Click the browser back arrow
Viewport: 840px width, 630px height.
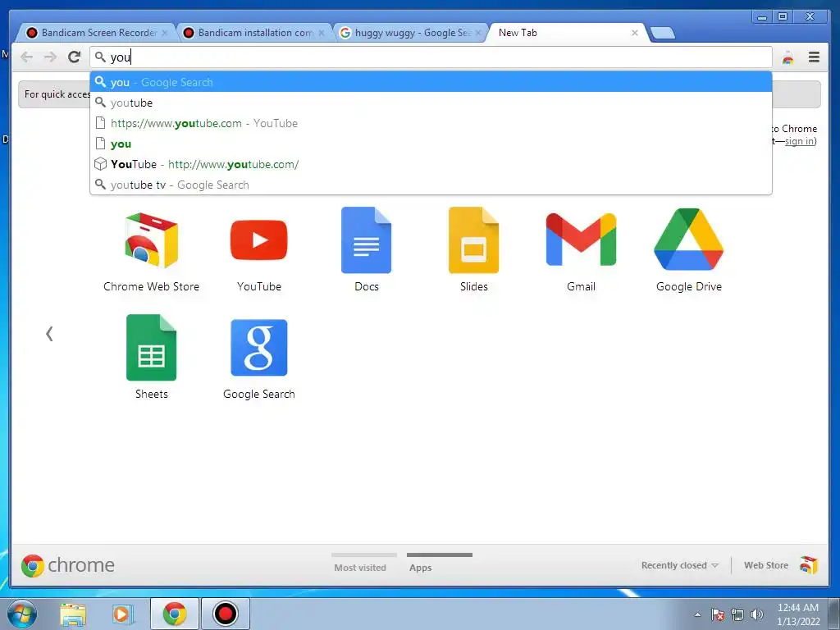27,57
